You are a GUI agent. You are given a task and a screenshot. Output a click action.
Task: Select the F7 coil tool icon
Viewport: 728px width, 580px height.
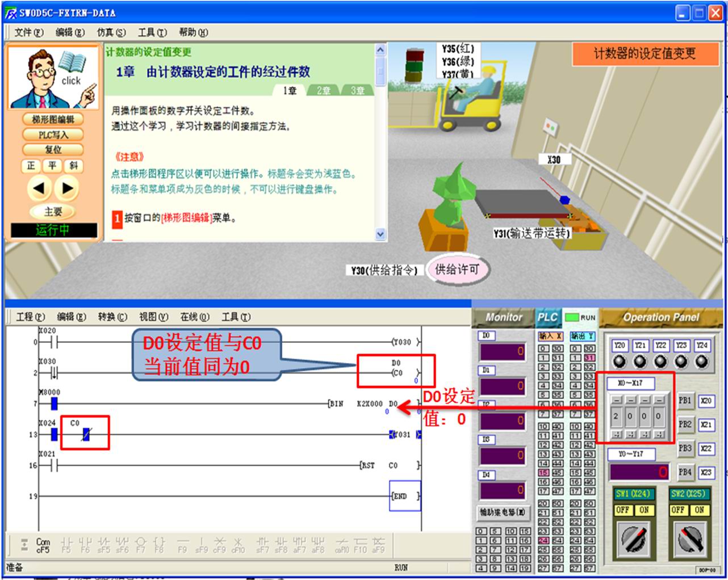(141, 544)
